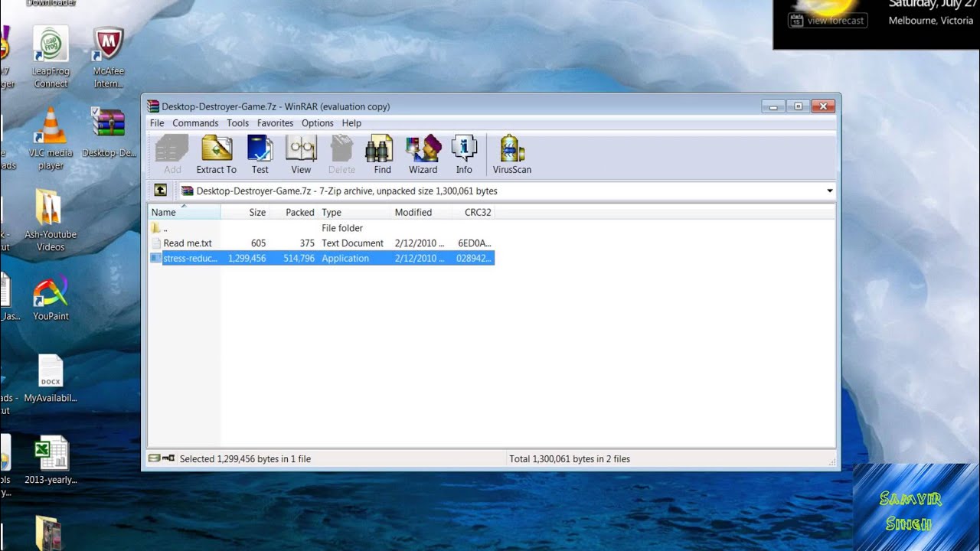Open the File menu
Viewport: 980px width, 551px height.
[157, 123]
